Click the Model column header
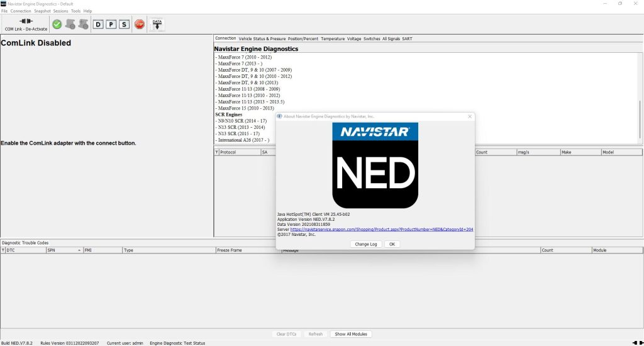 pos(622,152)
